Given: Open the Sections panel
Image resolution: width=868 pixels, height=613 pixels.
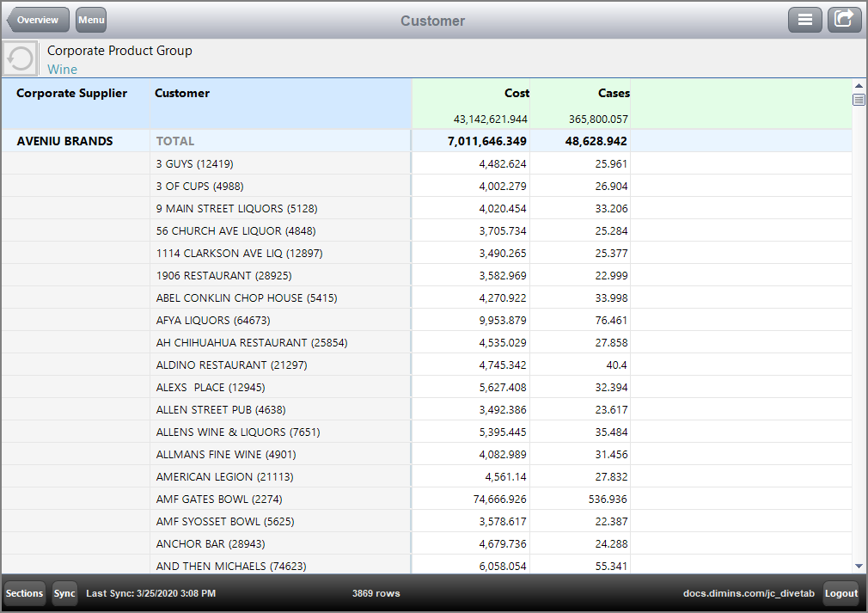Looking at the screenshot, I should 24,593.
